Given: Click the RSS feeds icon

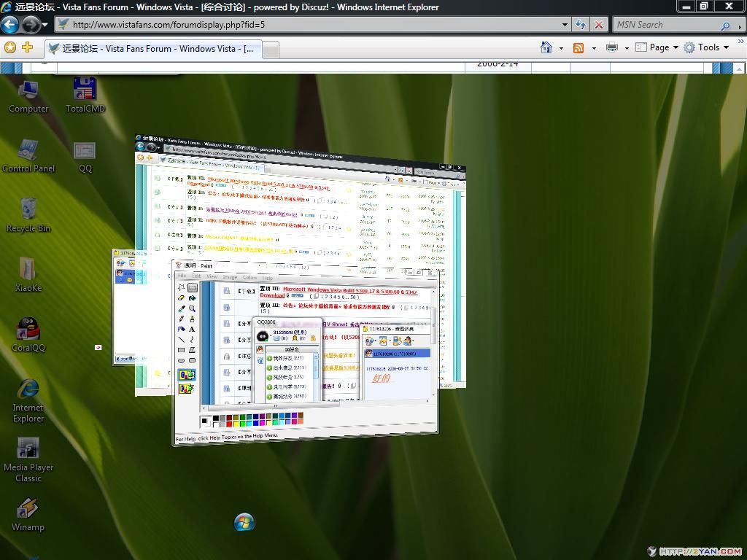Looking at the screenshot, I should pos(578,47).
